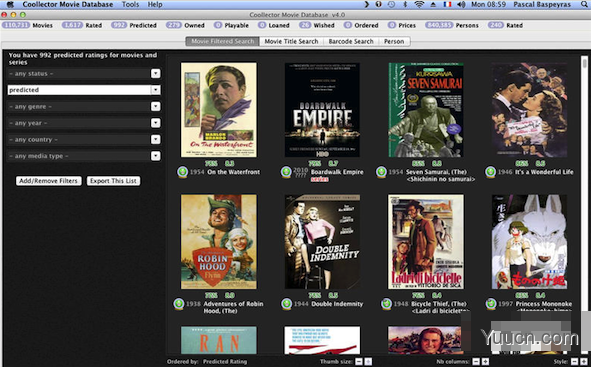Open It's a Wonderful Life poster
Screen dimensions: 591x367
click(529, 110)
